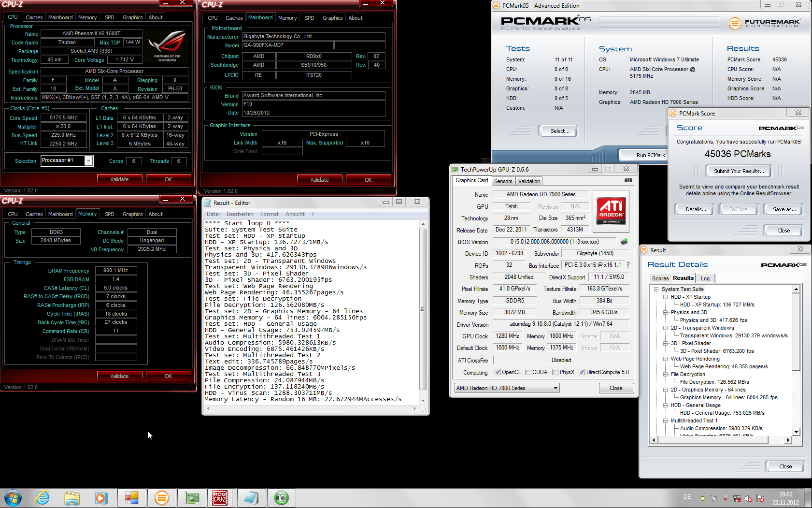Click the DE language indicator in tray
Screen dimensions: 812x508
[x=687, y=497]
